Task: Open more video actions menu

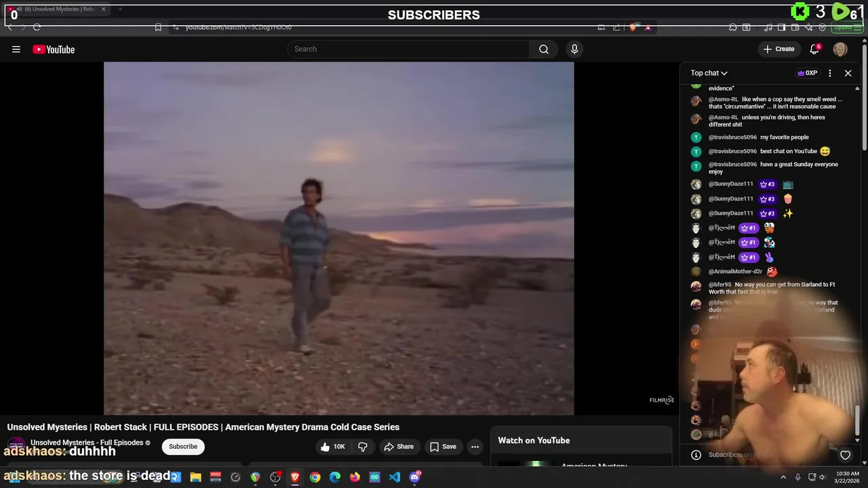Action: coord(475,447)
